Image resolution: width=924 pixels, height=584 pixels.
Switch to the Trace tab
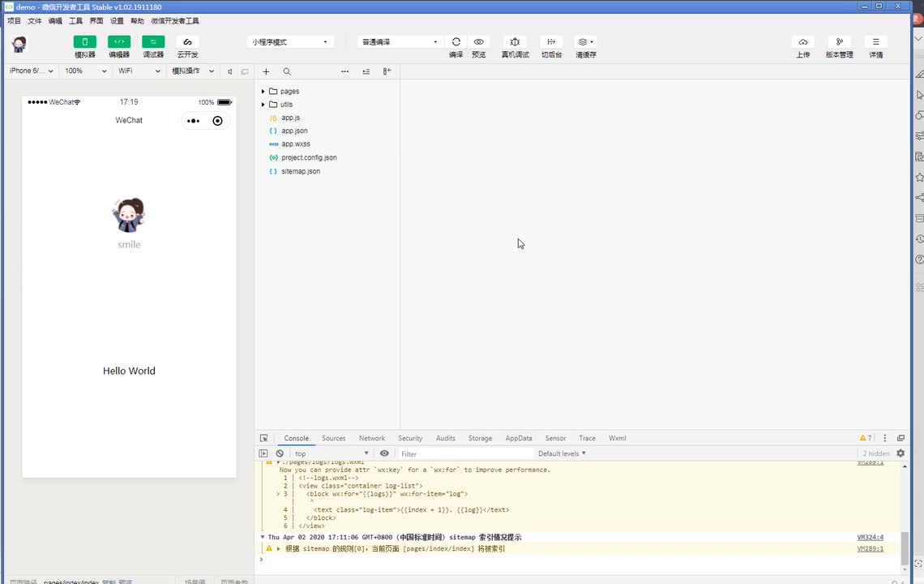(x=587, y=438)
